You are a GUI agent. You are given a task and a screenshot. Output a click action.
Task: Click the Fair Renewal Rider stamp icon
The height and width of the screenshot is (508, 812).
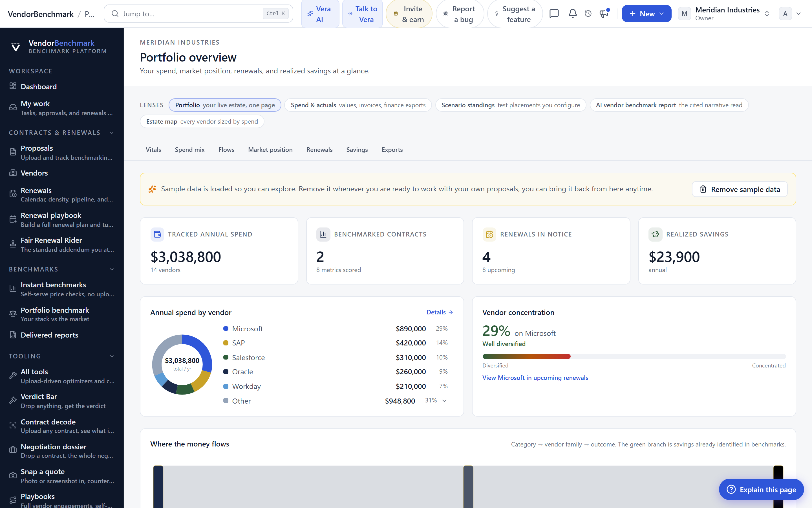coord(13,244)
